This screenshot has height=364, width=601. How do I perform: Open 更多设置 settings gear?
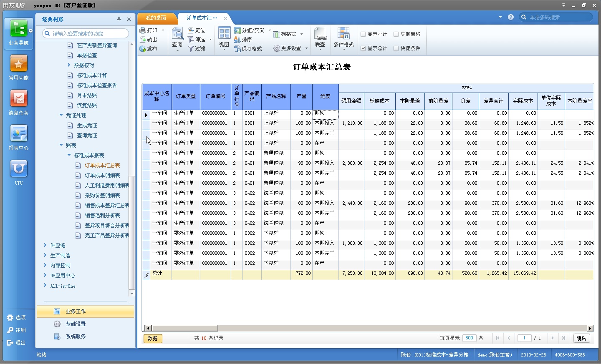point(288,48)
